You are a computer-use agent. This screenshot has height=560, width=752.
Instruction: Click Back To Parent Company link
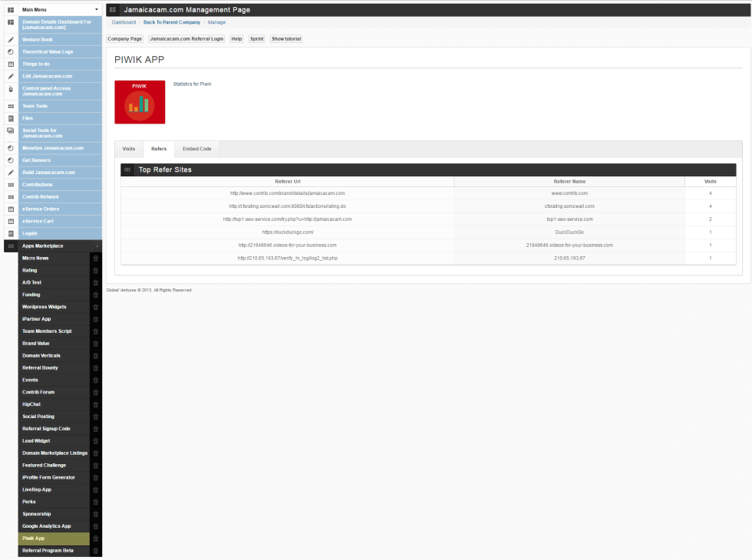(x=172, y=22)
